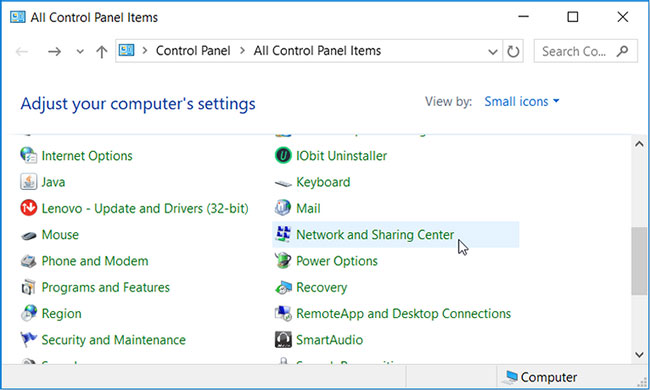Click the scrollbar down arrow
The image size is (650, 390).
point(639,355)
